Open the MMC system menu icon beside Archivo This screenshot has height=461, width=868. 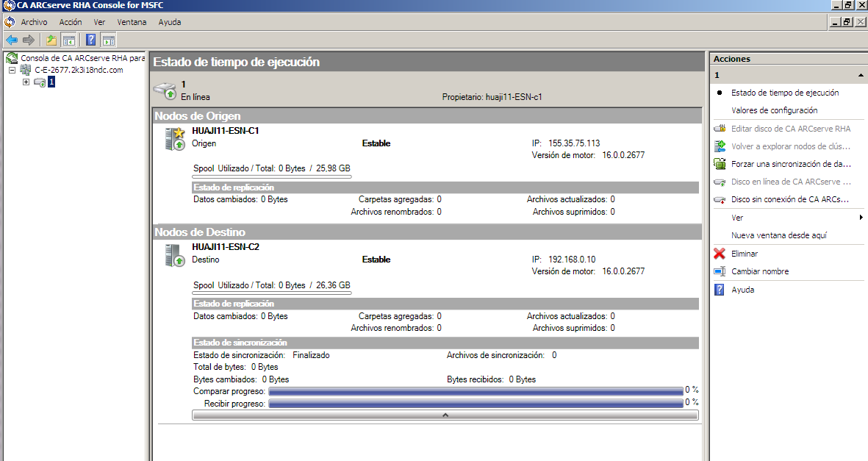[x=10, y=22]
